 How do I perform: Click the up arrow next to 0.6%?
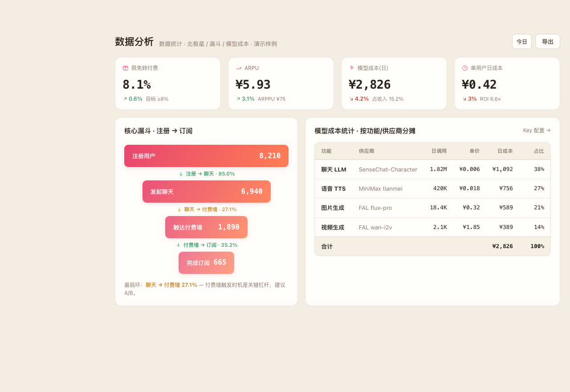[125, 99]
